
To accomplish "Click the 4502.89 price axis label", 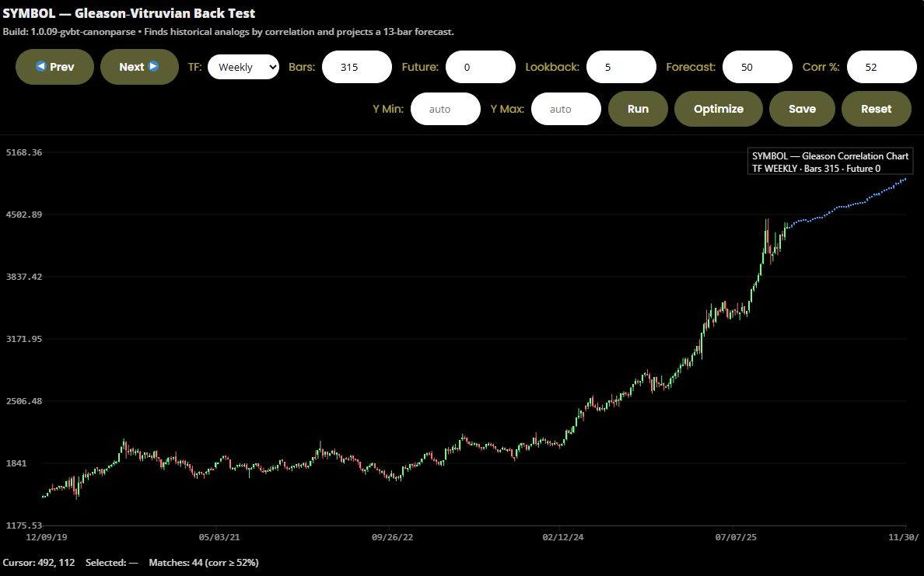I will 23,215.
